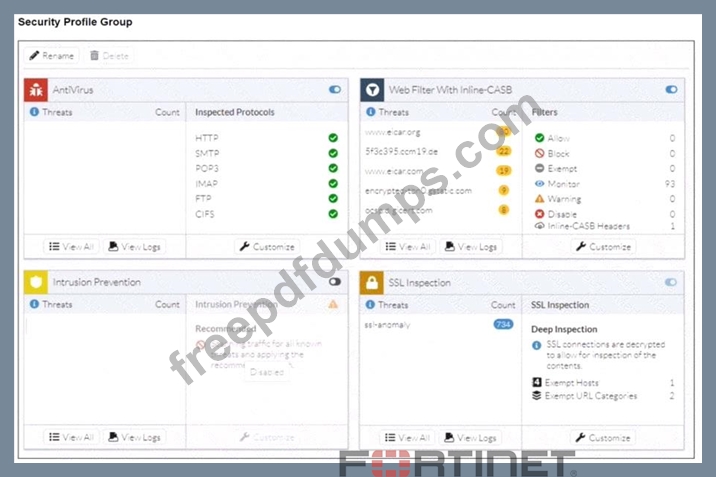The width and height of the screenshot is (716, 477).
Task: Click the info icon in Deep Inspection description
Action: coord(537,345)
